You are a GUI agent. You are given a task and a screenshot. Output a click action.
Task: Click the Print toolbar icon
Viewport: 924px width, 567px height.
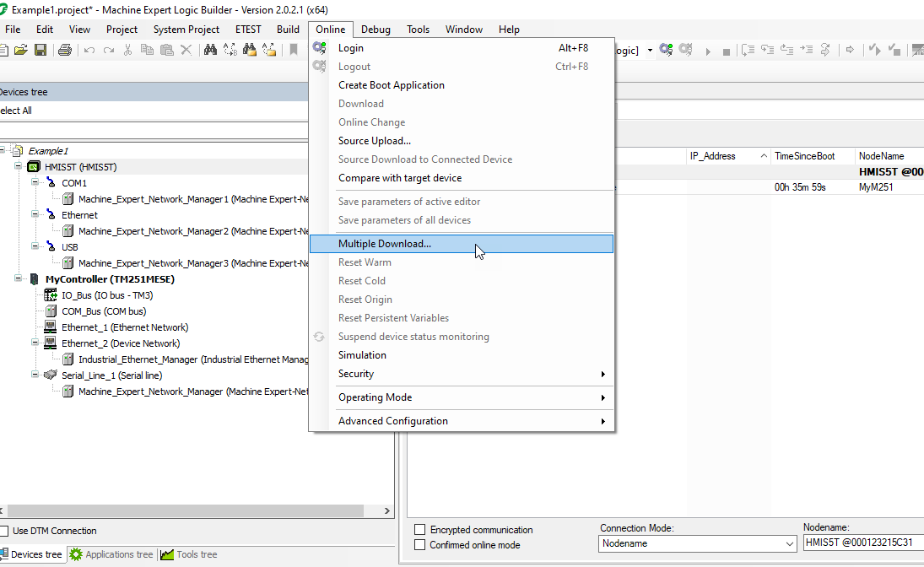[65, 50]
